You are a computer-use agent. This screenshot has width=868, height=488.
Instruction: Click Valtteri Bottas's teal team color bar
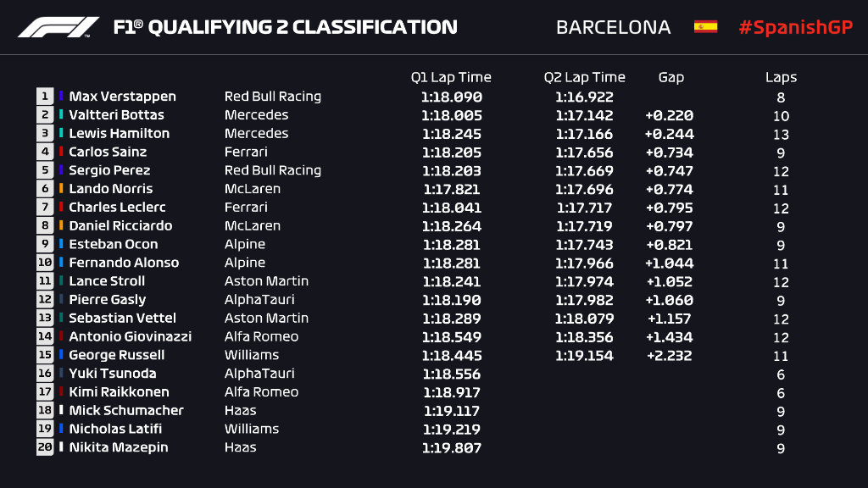click(x=61, y=115)
